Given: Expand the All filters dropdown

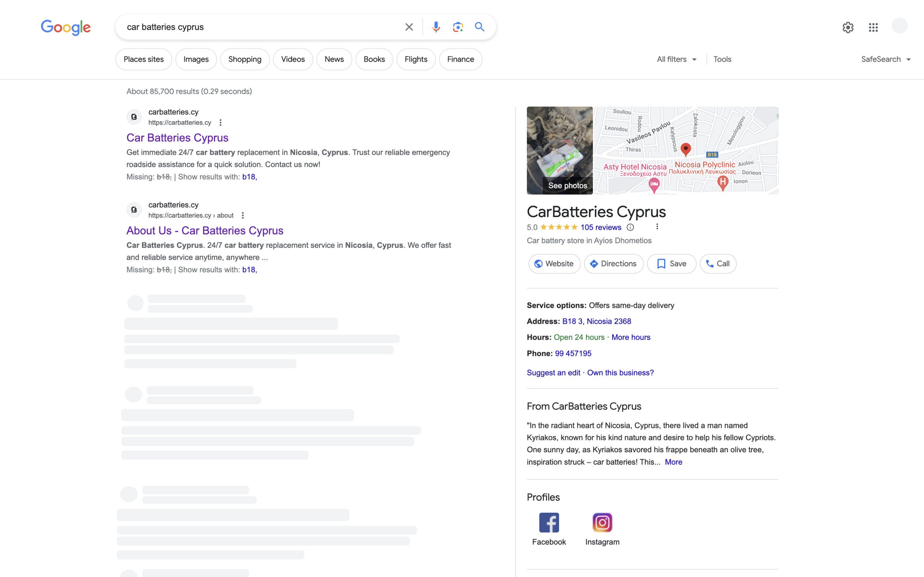Looking at the screenshot, I should [x=676, y=59].
